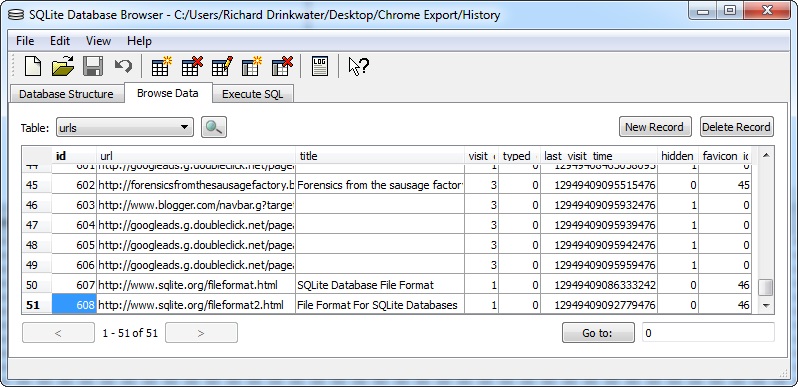This screenshot has height=387, width=798.
Task: Click the title column header
Action: (x=380, y=156)
